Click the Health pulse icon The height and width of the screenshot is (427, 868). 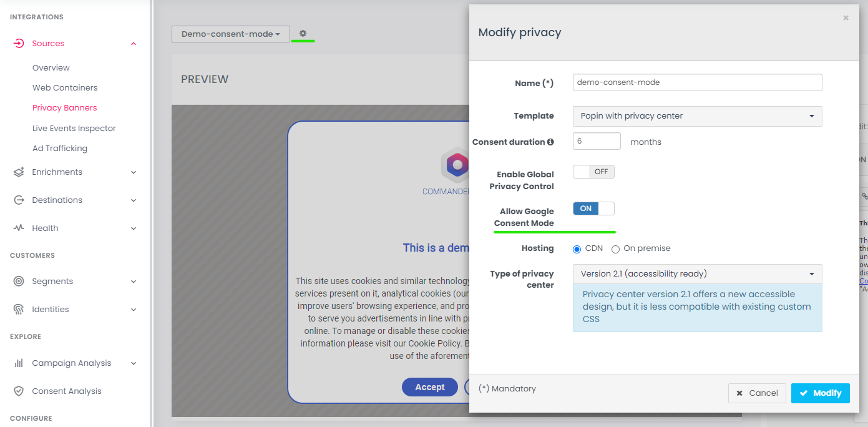point(19,228)
